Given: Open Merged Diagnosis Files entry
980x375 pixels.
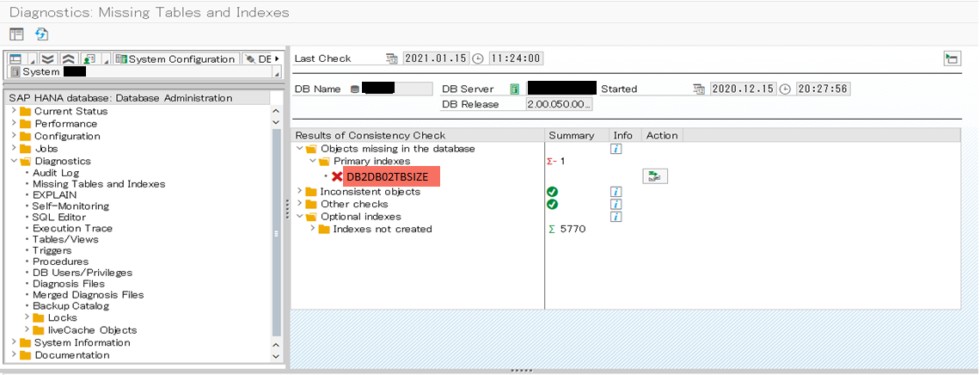Looking at the screenshot, I should [x=89, y=294].
